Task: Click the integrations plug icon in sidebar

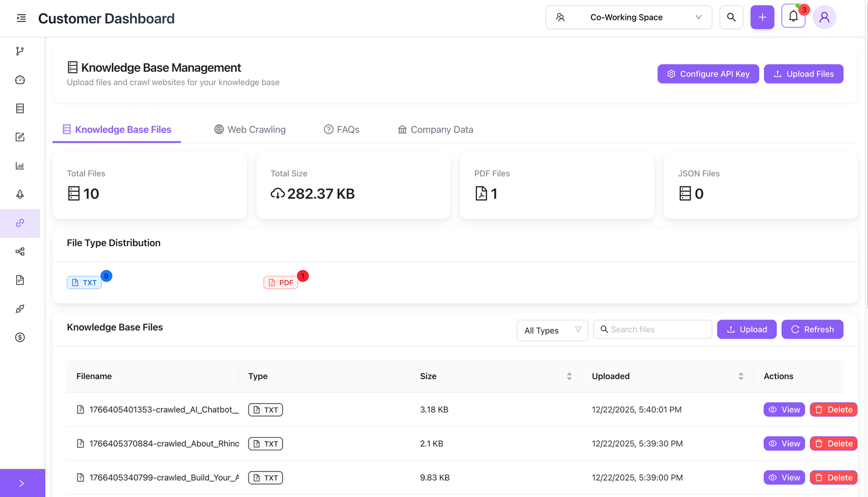Action: [x=20, y=308]
